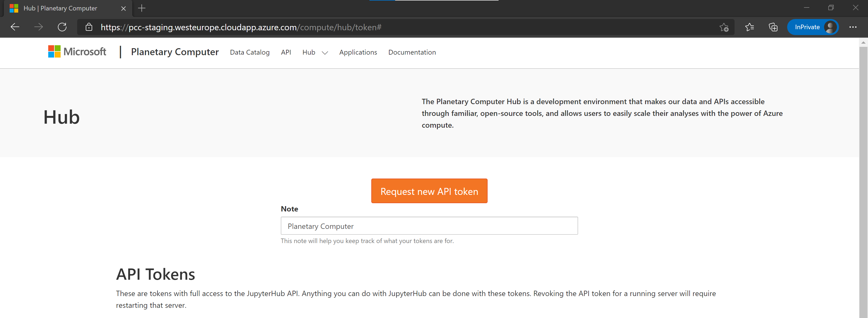Click the forward navigation arrow
868x318 pixels.
pyautogui.click(x=38, y=27)
